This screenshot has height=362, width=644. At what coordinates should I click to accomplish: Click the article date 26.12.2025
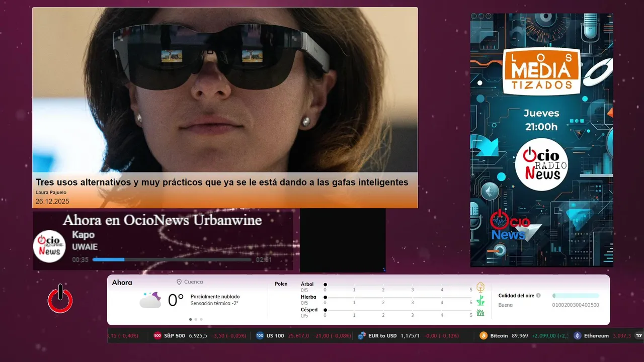52,201
